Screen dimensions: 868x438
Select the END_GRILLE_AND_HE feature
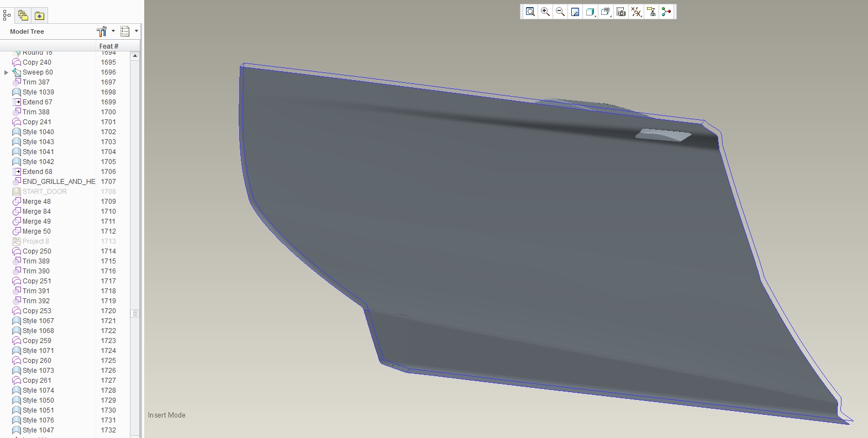pos(59,182)
